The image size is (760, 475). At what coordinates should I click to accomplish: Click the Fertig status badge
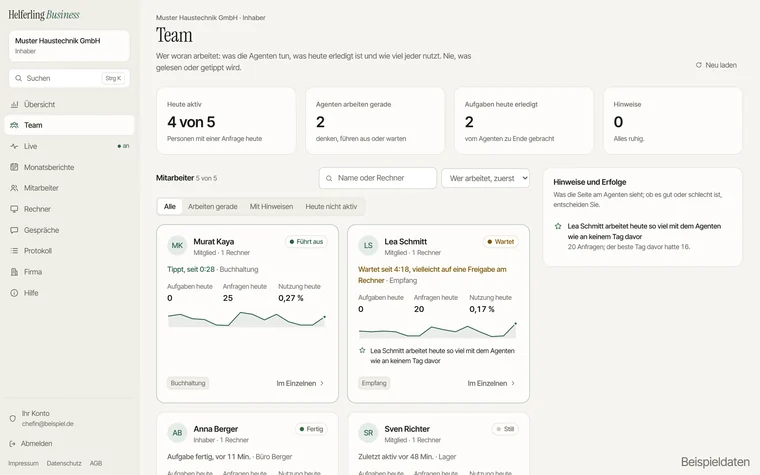pyautogui.click(x=311, y=429)
